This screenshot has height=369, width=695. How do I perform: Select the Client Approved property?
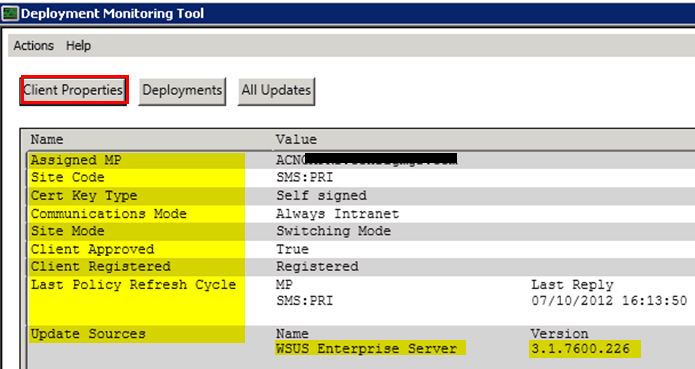92,249
